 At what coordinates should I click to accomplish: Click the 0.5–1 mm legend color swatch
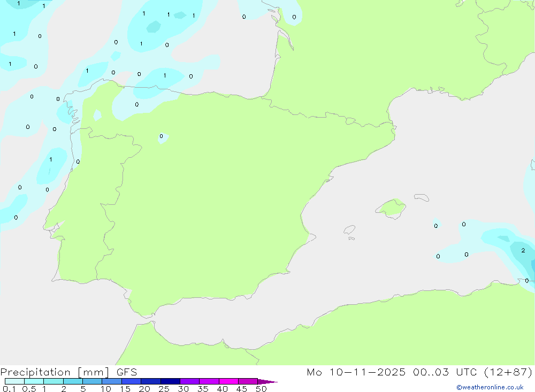click(34, 381)
